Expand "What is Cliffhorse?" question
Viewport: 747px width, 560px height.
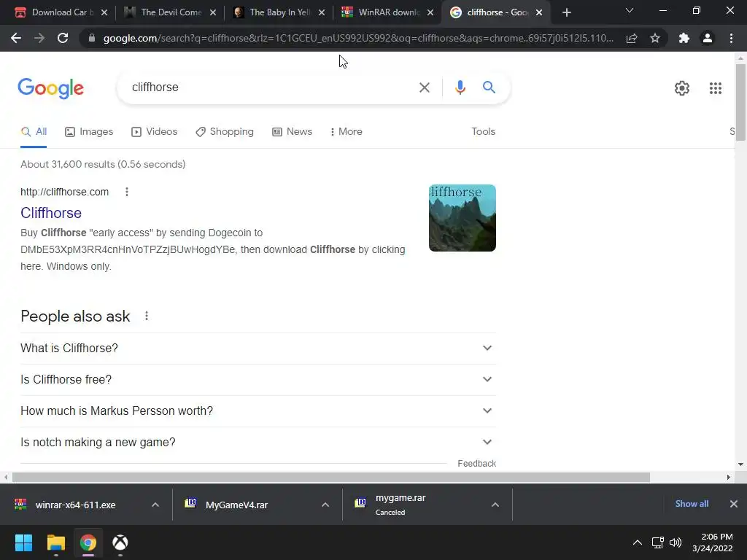(258, 348)
